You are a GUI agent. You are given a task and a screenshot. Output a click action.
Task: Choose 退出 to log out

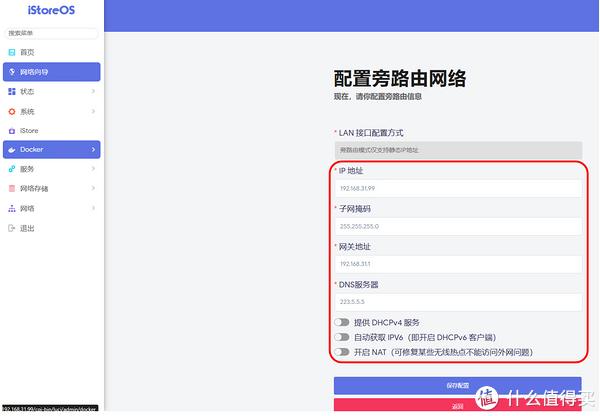click(52, 228)
